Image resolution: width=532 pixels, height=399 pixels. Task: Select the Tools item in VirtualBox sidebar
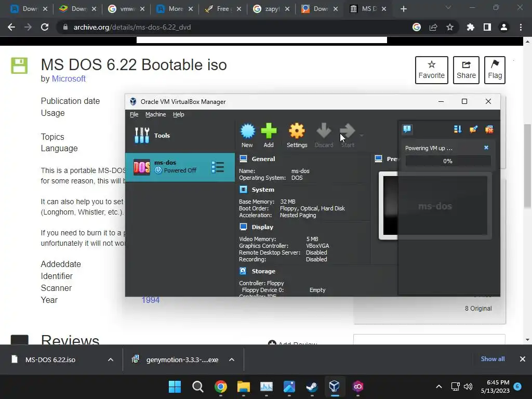click(x=180, y=136)
